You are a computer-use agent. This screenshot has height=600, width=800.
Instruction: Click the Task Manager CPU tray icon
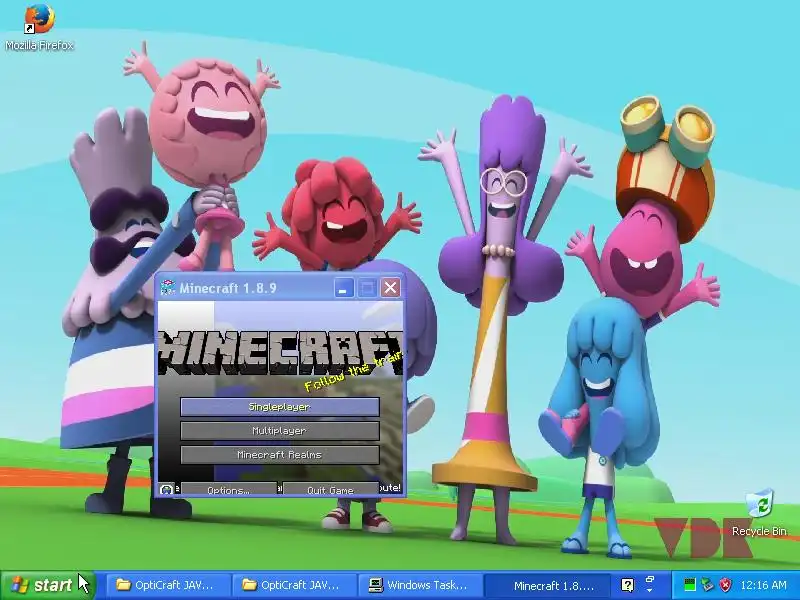tap(689, 585)
